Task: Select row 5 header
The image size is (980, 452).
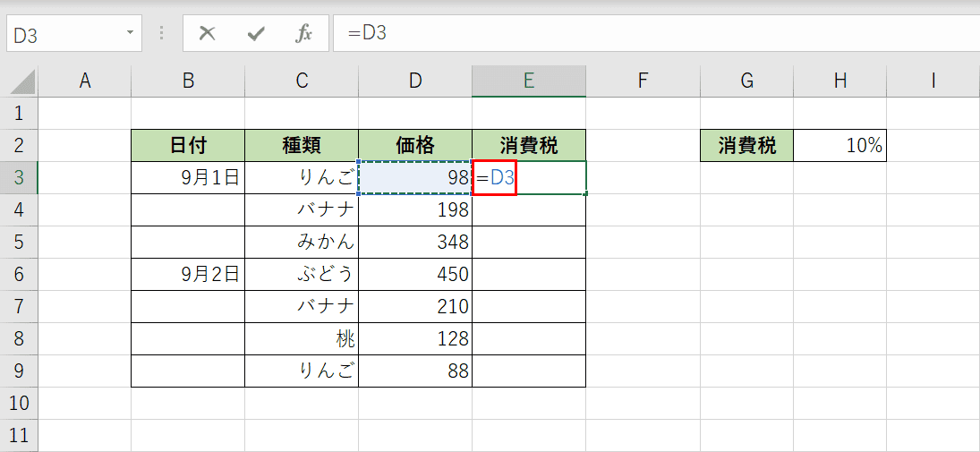Action: click(19, 243)
